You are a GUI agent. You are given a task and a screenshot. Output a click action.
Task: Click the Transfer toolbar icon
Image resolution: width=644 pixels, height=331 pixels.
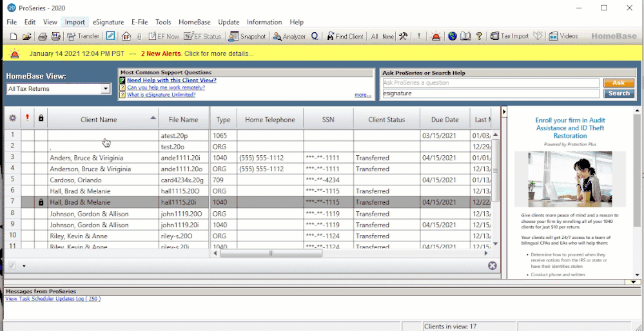pyautogui.click(x=83, y=37)
